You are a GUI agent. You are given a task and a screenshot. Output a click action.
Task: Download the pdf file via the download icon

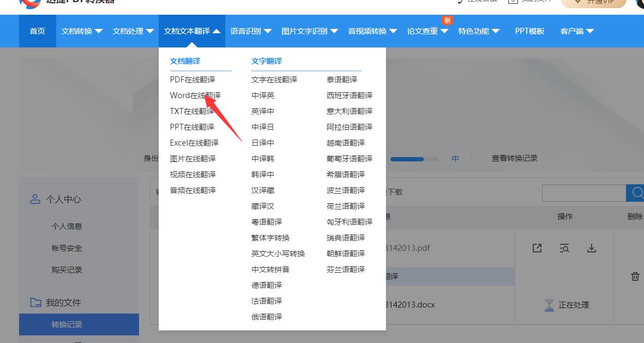592,248
